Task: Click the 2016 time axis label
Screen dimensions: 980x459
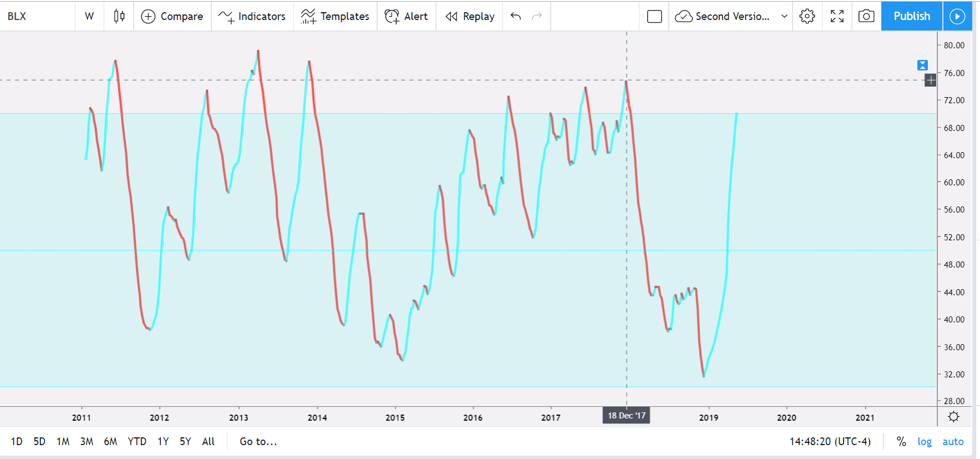Action: point(473,418)
